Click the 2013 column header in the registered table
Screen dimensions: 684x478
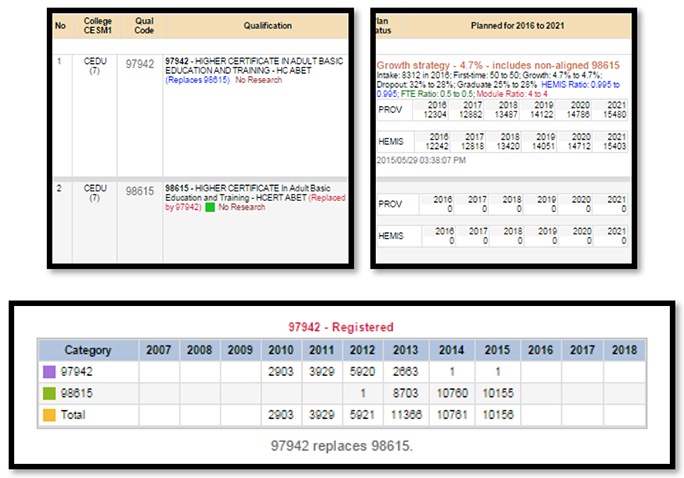(x=405, y=350)
